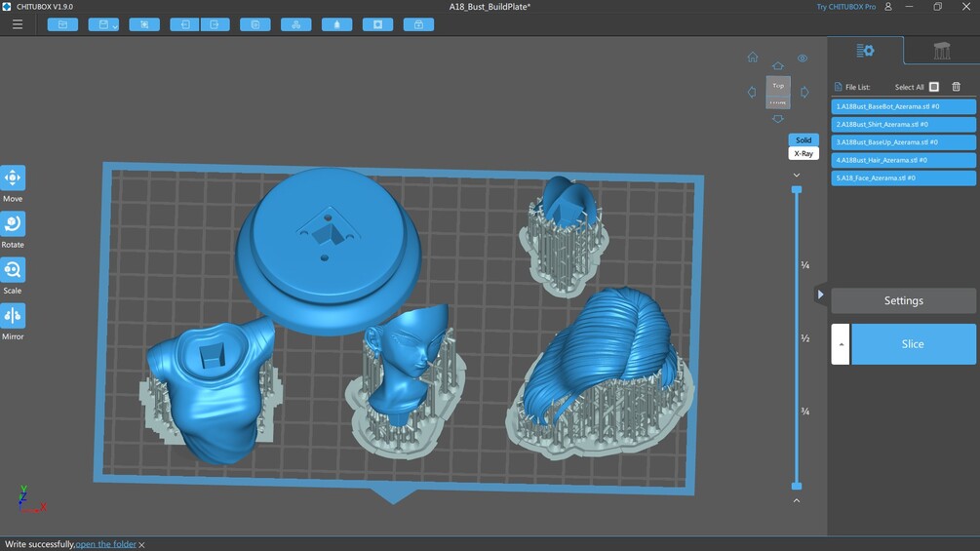Viewport: 980px width, 551px height.
Task: Click the 'open the folder' link
Action: 105,544
